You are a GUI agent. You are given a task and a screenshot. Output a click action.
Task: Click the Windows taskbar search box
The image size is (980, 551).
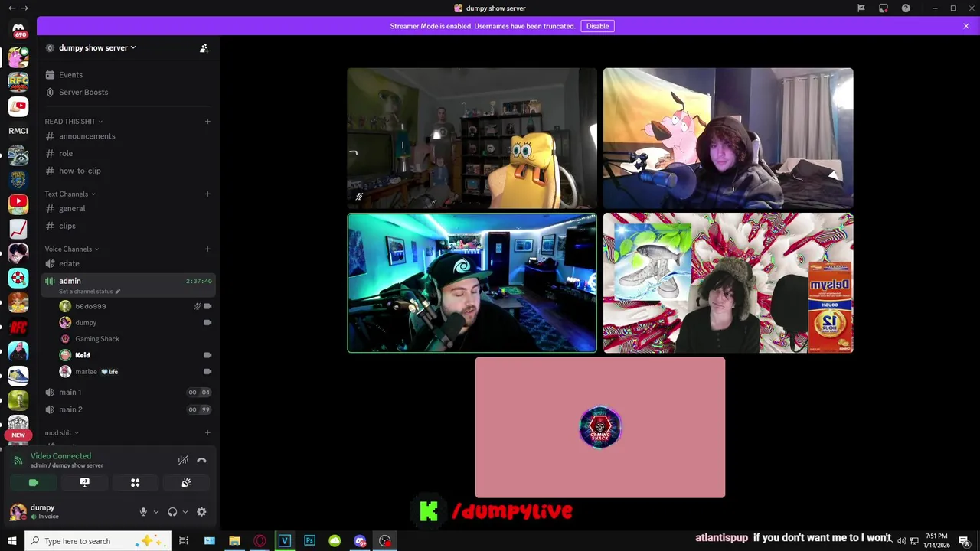97,541
